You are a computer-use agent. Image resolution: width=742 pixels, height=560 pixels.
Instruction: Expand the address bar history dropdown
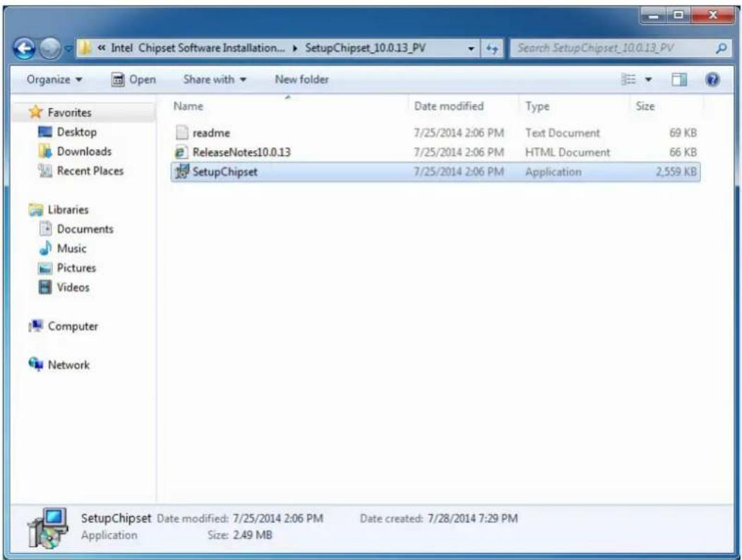(471, 48)
